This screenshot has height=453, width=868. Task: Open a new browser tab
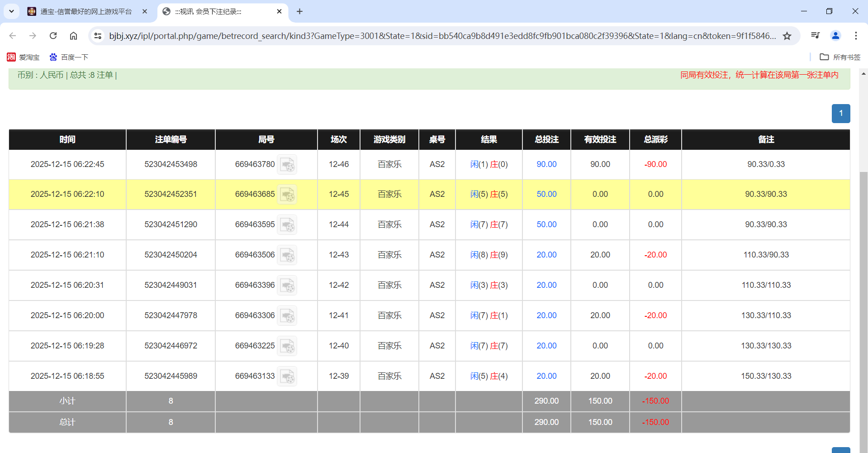299,11
